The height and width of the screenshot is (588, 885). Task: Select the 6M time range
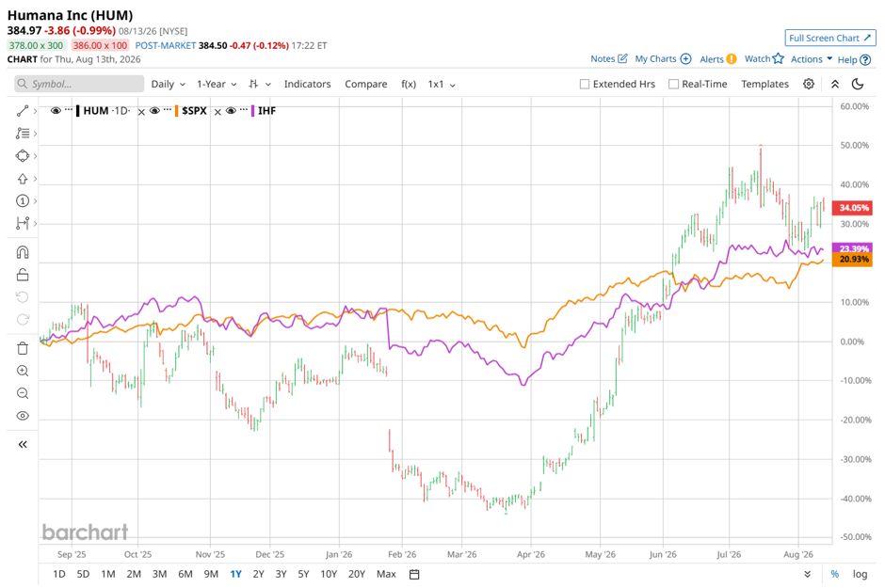click(x=185, y=574)
